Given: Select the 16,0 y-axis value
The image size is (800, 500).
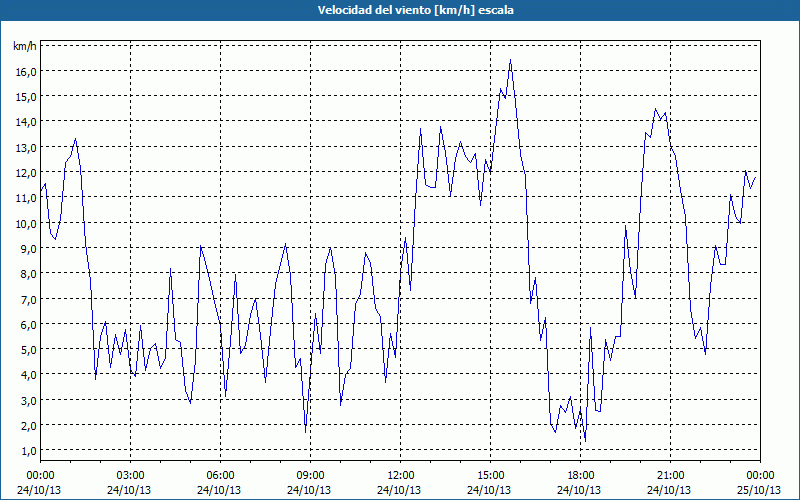Looking at the screenshot, I should pyautogui.click(x=27, y=71).
